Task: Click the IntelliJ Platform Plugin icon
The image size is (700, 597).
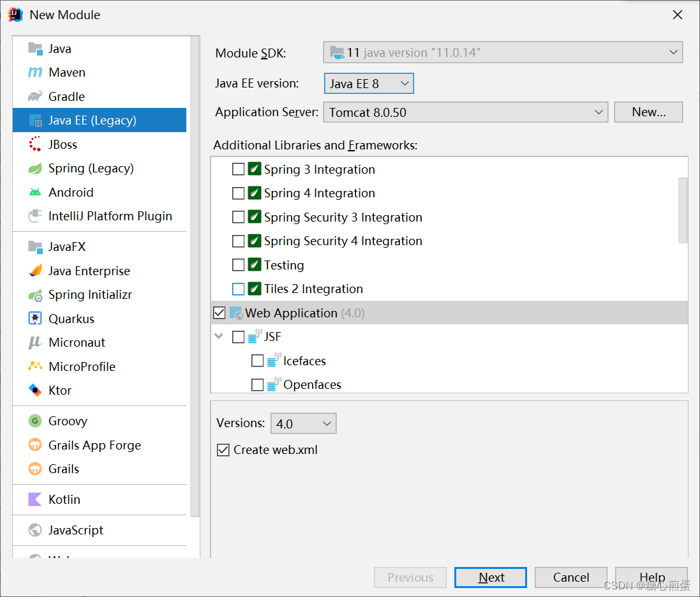Action: click(x=35, y=216)
